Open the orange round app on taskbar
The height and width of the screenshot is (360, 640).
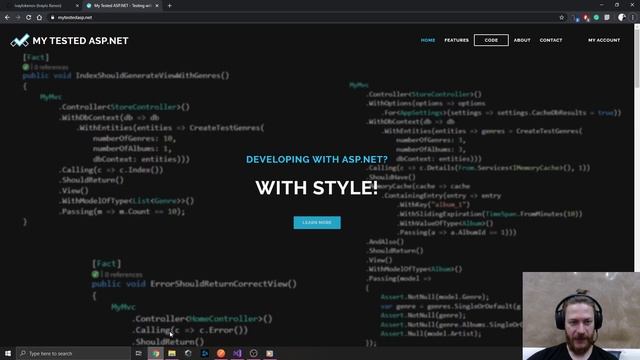[221, 353]
